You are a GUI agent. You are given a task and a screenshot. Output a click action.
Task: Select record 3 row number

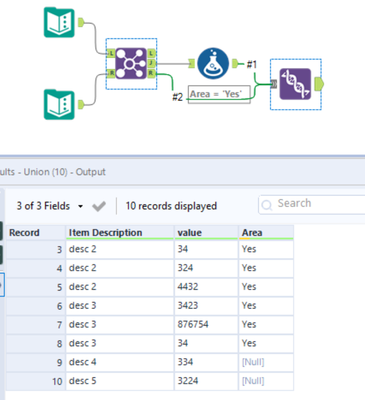tap(36, 249)
